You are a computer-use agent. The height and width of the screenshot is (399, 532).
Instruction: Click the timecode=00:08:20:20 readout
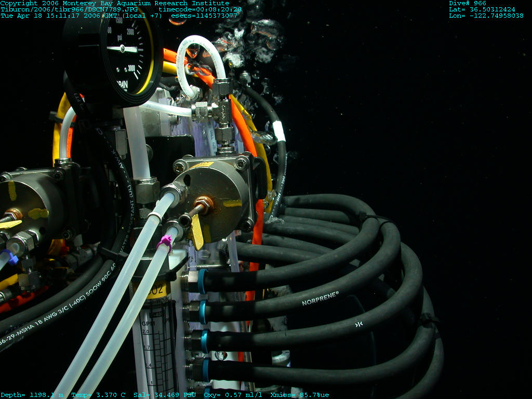point(200,9)
